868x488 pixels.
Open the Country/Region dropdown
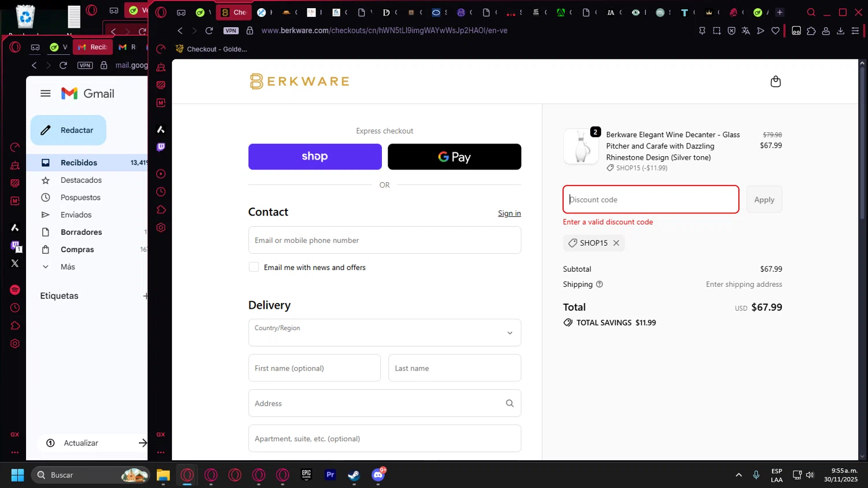point(384,332)
